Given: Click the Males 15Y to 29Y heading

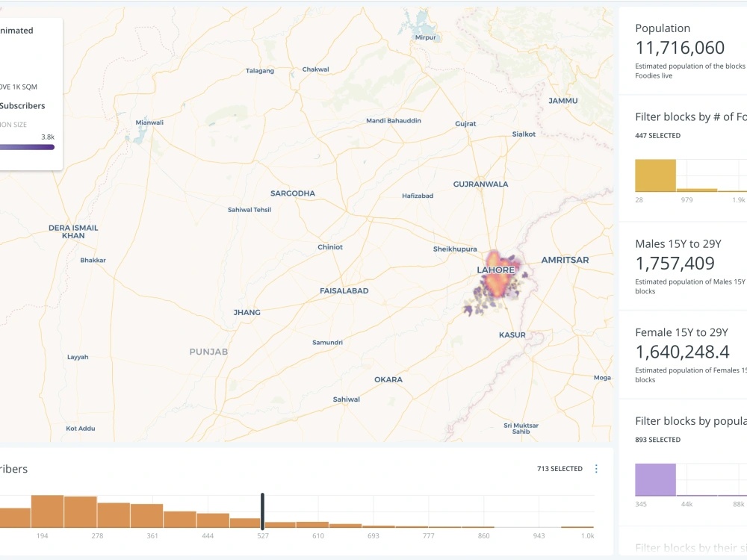Looking at the screenshot, I should coord(678,244).
